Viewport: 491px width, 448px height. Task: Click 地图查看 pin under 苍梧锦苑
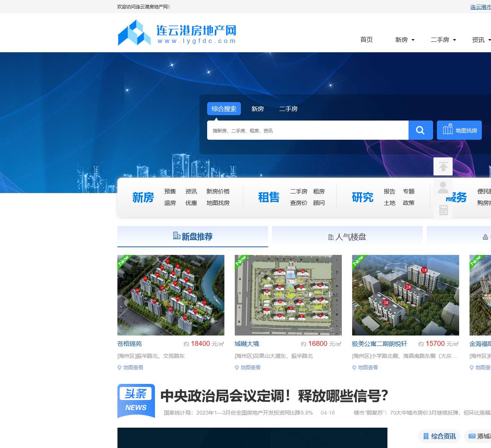pos(130,367)
